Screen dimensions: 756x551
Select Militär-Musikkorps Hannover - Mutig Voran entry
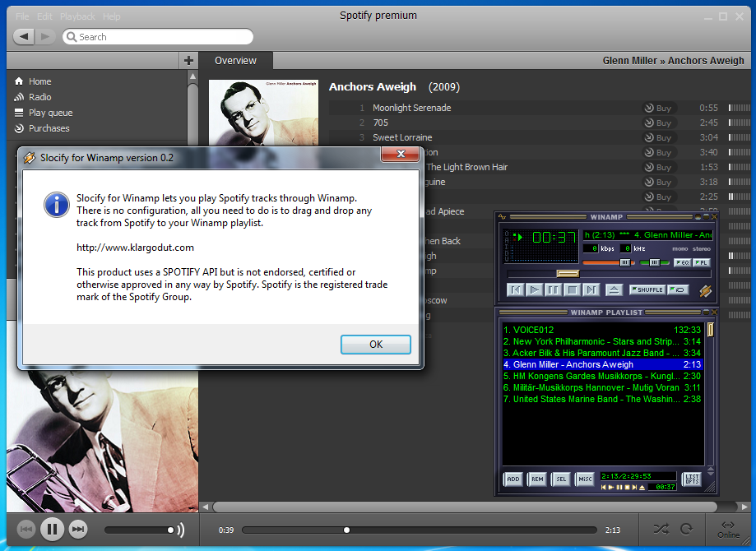(x=601, y=387)
